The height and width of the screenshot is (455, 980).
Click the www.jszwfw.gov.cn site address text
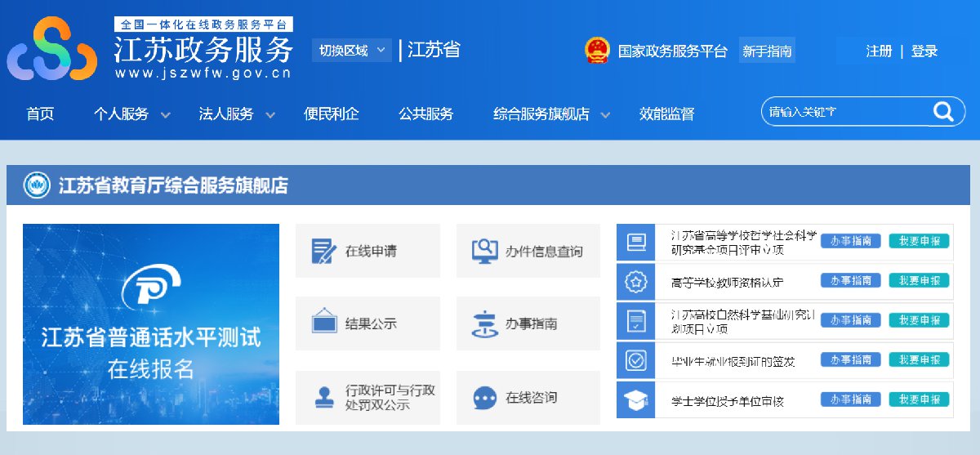click(x=203, y=73)
